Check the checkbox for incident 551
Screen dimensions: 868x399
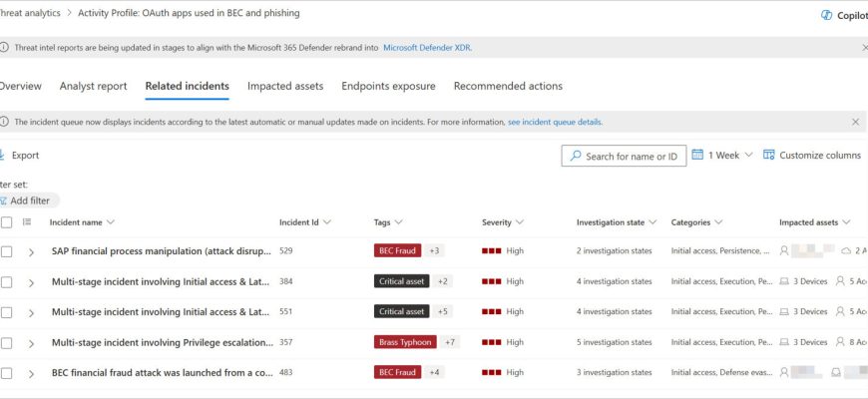[x=6, y=312]
